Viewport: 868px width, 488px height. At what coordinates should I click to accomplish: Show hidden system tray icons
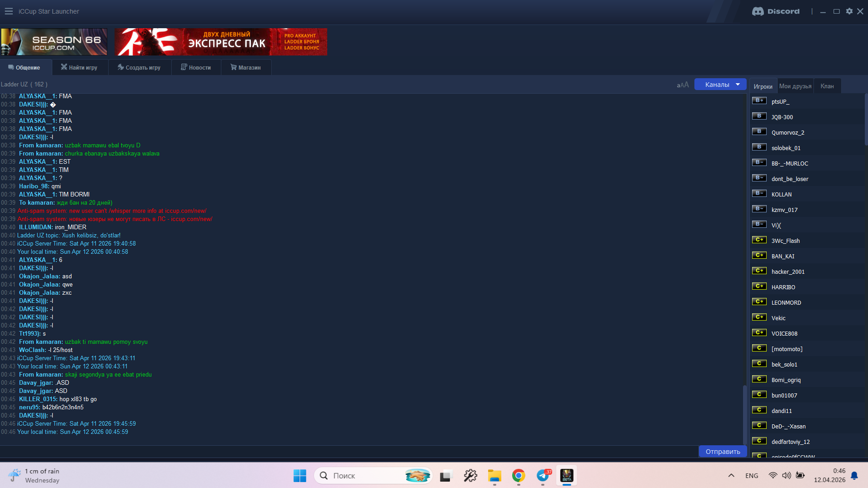pyautogui.click(x=731, y=476)
